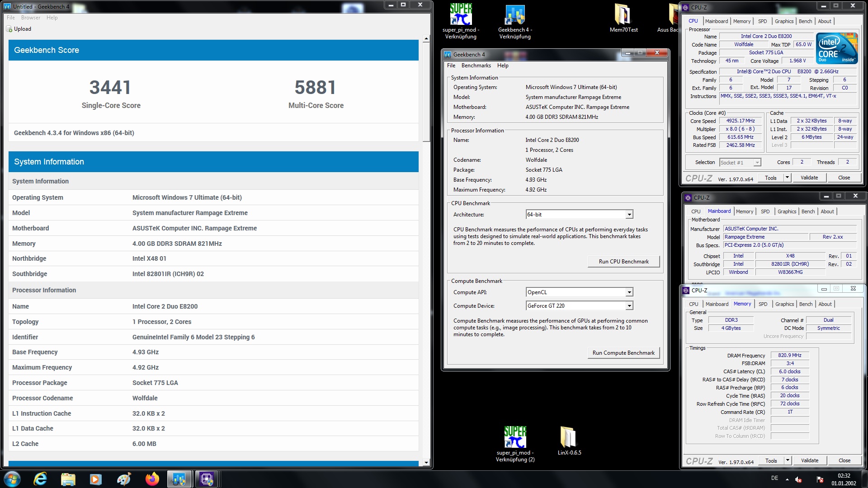This screenshot has height=488, width=868.
Task: Click Run CPU Benchmark button
Action: pos(623,262)
